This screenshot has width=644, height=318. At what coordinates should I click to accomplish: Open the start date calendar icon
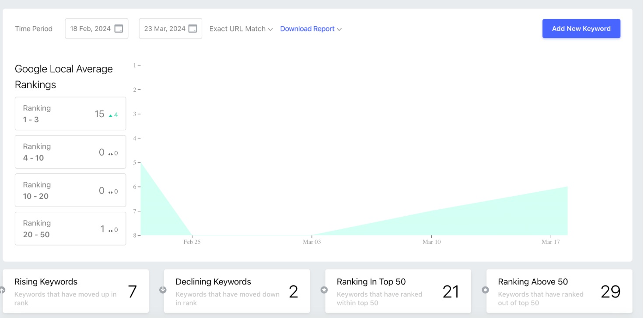(x=119, y=28)
